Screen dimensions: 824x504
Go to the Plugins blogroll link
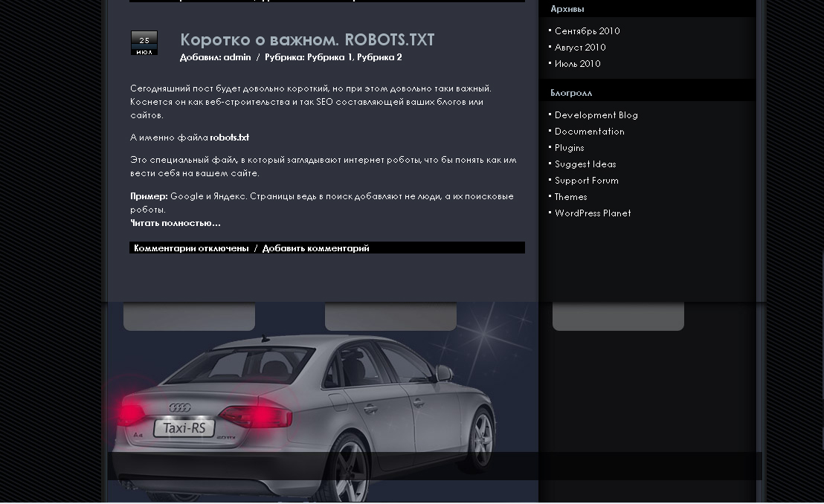click(569, 148)
